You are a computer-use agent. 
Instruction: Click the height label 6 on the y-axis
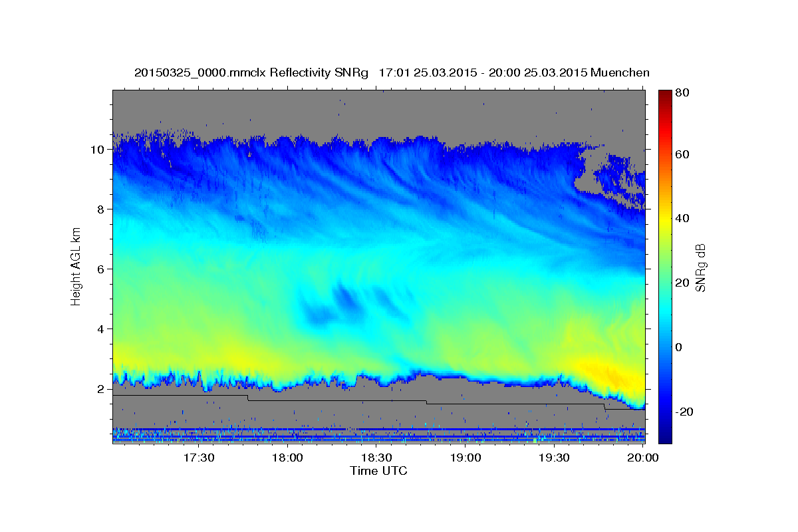(x=101, y=269)
